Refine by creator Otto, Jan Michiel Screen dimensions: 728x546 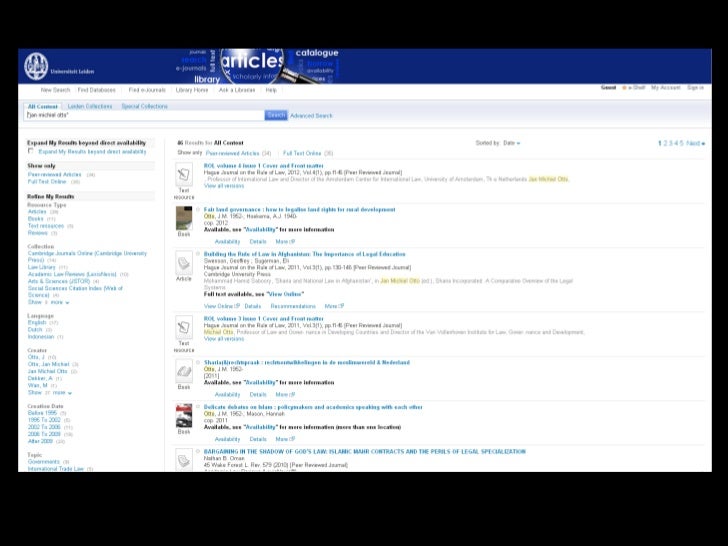point(48,364)
